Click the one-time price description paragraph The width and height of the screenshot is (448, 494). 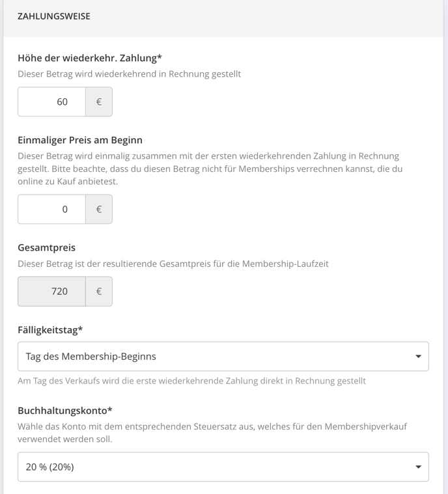210,169
